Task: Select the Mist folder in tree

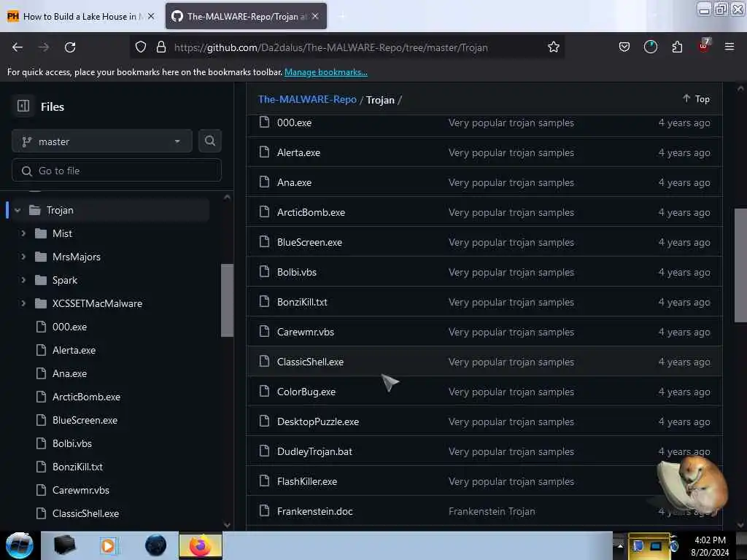Action: (x=63, y=233)
